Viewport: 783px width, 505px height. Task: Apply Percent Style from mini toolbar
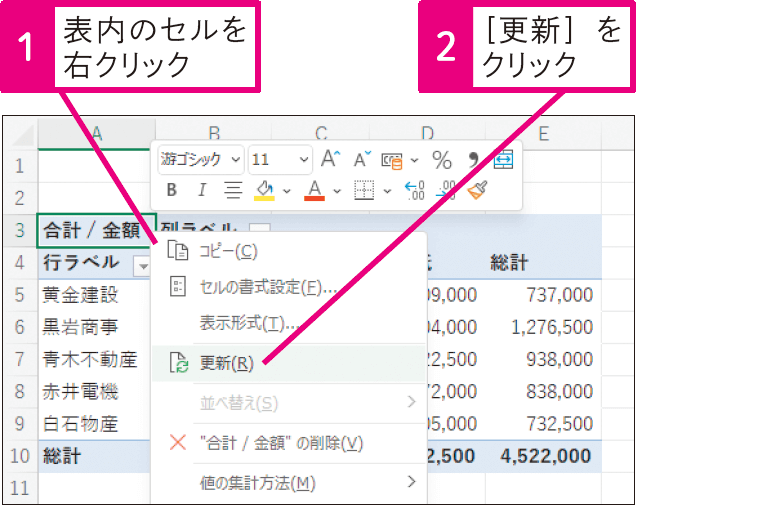(x=442, y=160)
